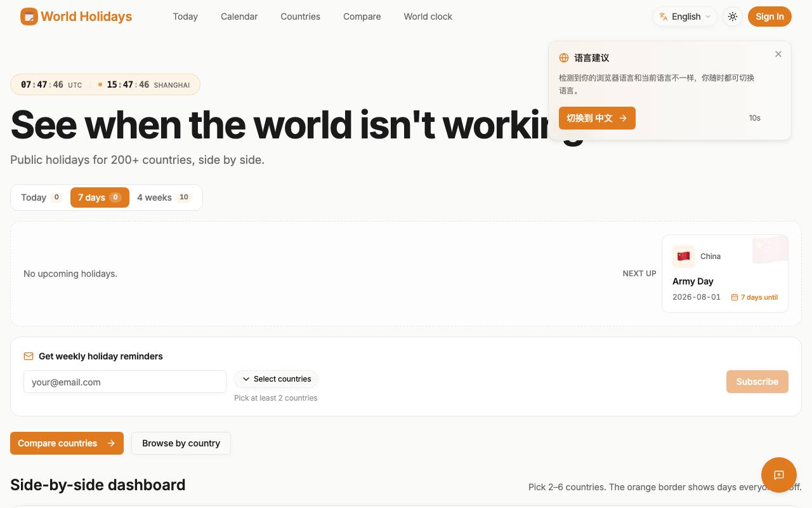Click the Compare countries button
Image resolution: width=812 pixels, height=508 pixels.
(x=67, y=443)
